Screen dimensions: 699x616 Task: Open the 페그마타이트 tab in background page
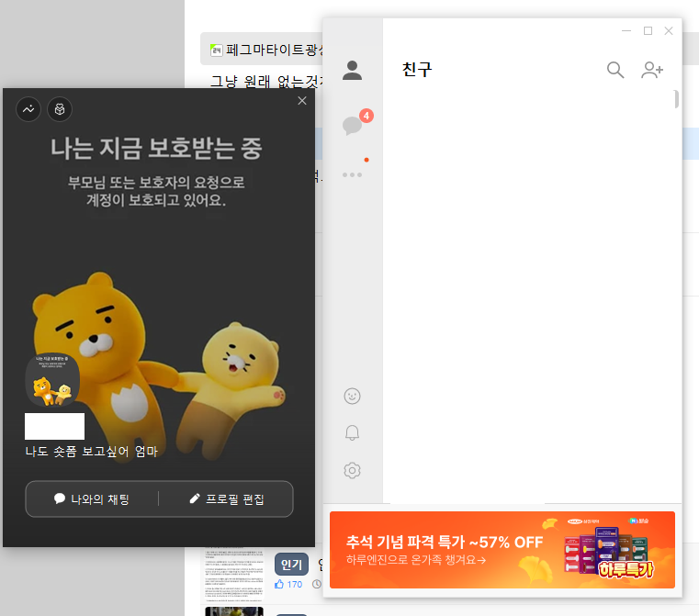pyautogui.click(x=266, y=50)
